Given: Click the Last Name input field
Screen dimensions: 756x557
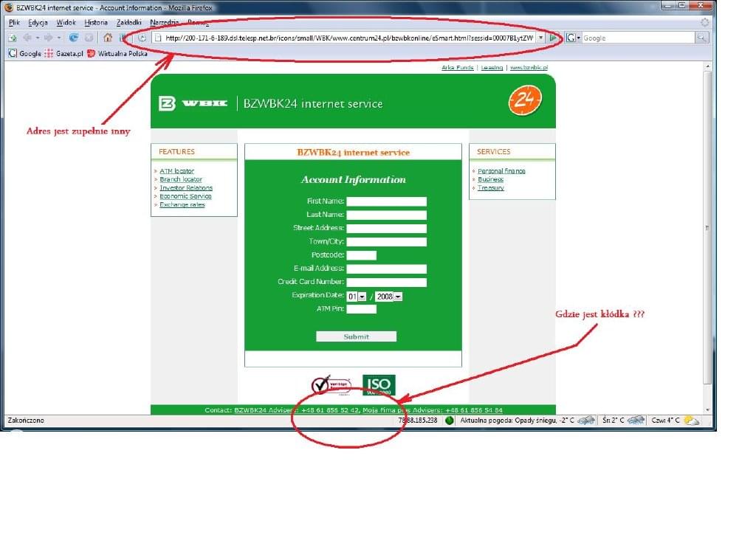Looking at the screenshot, I should tap(387, 215).
